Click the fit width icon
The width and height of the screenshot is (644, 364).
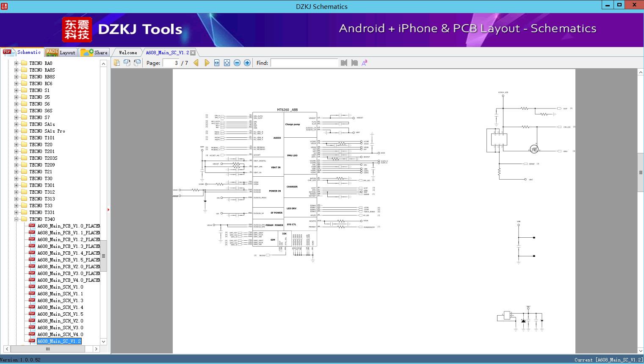(x=217, y=63)
